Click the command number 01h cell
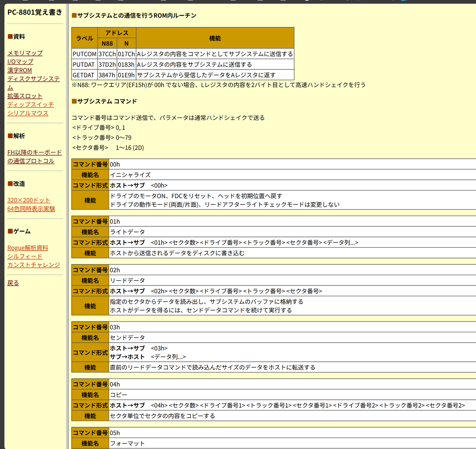Screen dimensions: 476x449 click(292, 222)
